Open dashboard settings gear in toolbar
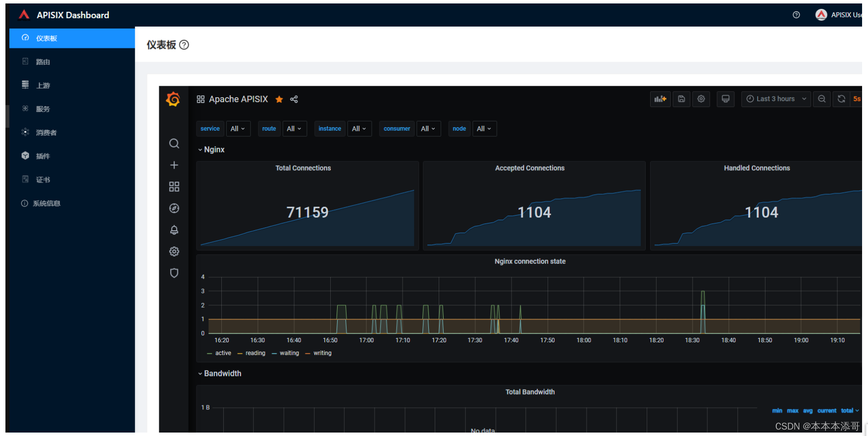Screen dimensions: 868x436 point(701,99)
